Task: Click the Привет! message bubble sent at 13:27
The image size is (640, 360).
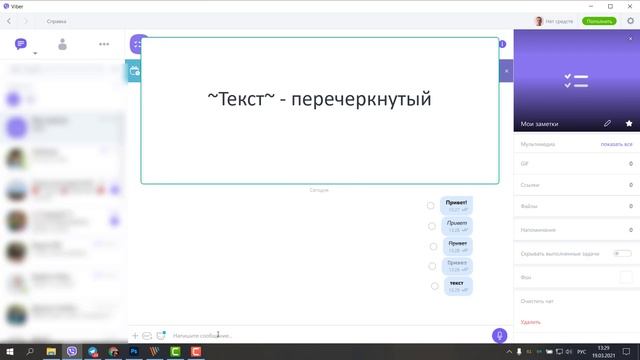Action: point(456,206)
